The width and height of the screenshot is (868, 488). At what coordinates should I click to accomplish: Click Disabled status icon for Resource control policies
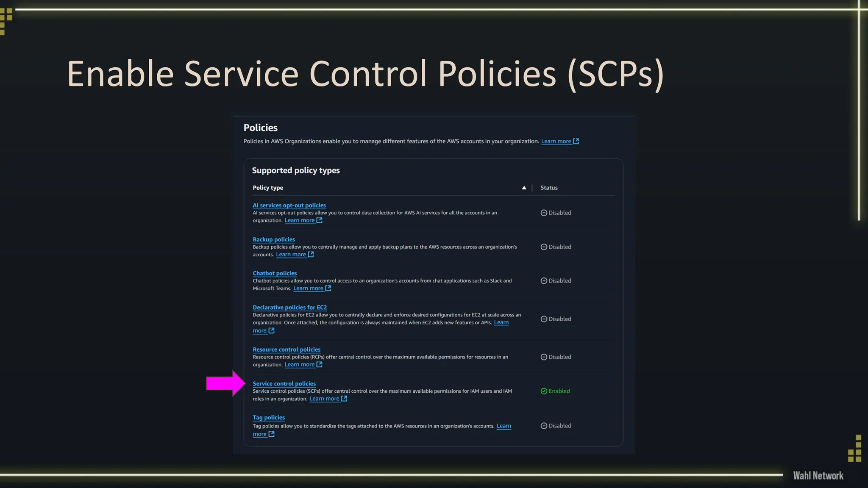click(544, 357)
